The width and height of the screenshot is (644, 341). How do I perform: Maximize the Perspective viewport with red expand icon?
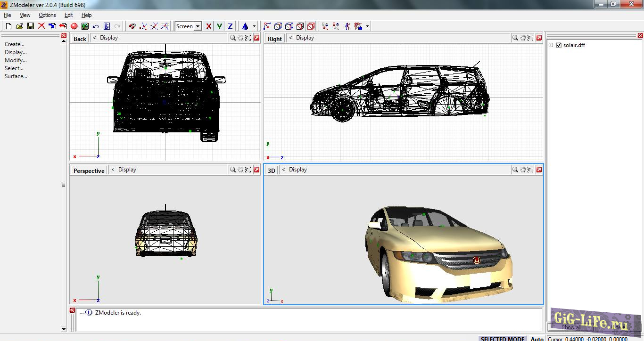click(256, 170)
